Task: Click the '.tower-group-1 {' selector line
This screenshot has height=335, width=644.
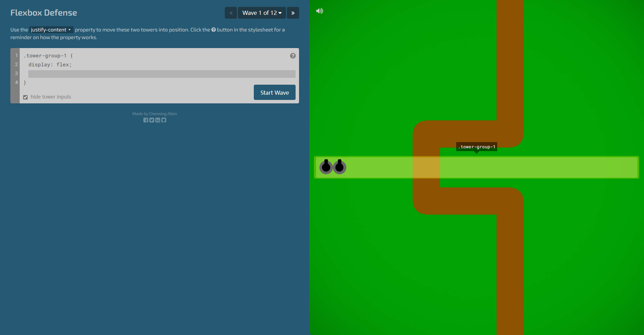Action: pos(48,56)
